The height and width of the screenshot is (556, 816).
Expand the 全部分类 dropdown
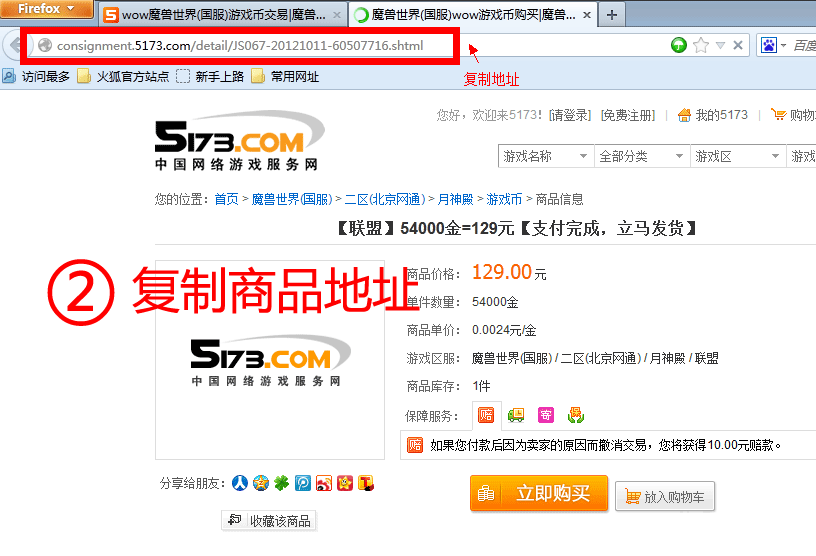coord(642,156)
